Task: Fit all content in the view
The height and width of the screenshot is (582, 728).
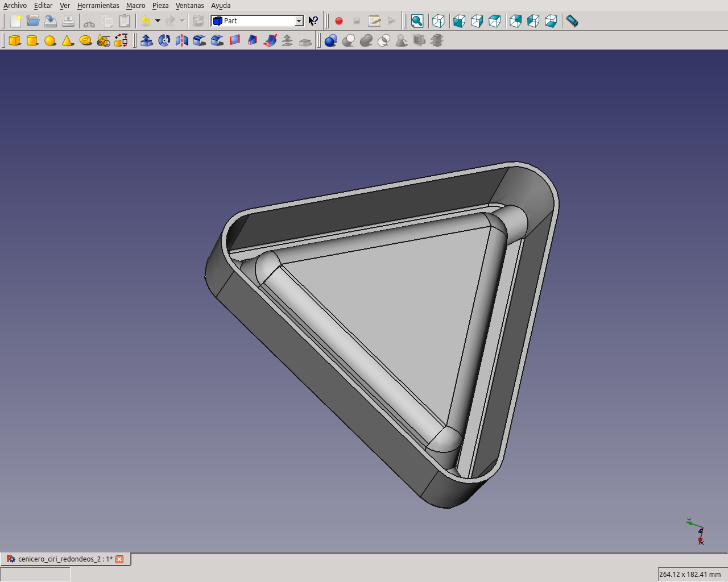Action: click(417, 21)
